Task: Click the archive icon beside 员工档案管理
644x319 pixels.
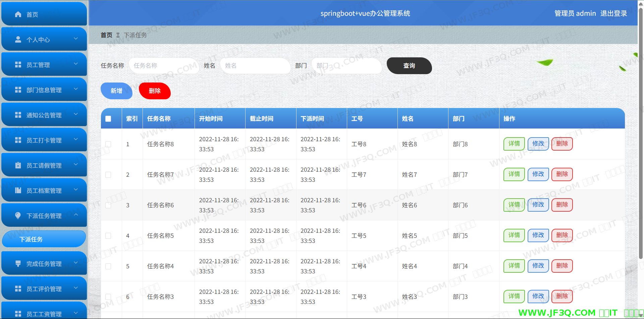Action: pos(18,191)
